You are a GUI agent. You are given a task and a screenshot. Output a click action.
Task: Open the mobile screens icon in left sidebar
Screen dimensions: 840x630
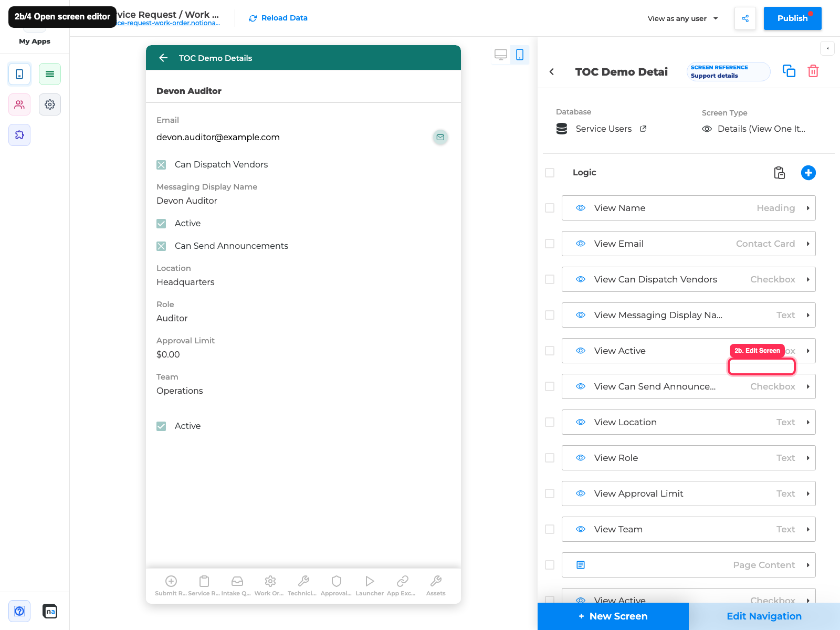(19, 74)
